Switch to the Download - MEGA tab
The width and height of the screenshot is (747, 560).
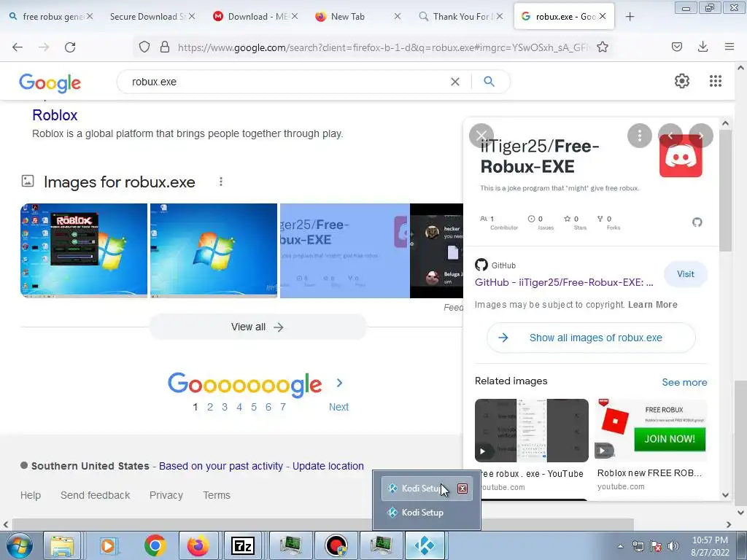(x=258, y=17)
